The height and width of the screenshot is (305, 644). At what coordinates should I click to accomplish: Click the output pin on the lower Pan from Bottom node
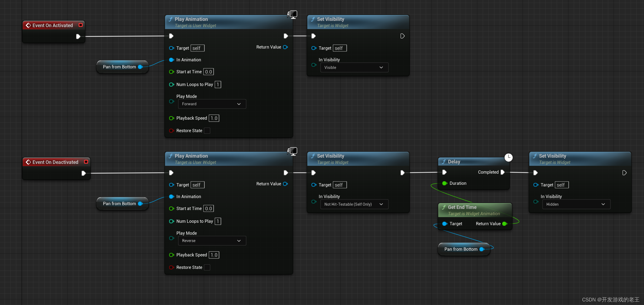pos(481,249)
